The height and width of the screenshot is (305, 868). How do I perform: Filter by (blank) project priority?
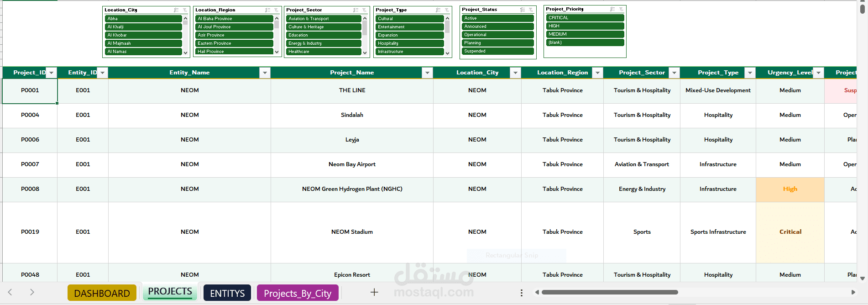pos(585,42)
